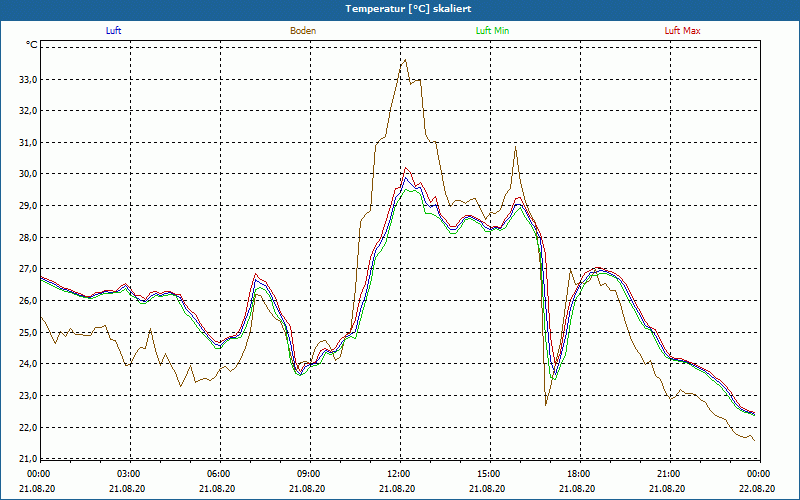Viewport: 800px width, 500px height.
Task: Click the 27,0 y-axis value
Action: coord(29,269)
